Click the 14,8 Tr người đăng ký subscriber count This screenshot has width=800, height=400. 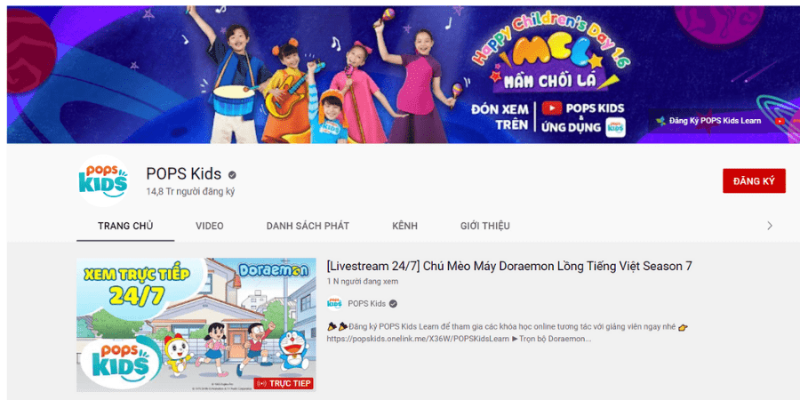[x=190, y=192]
